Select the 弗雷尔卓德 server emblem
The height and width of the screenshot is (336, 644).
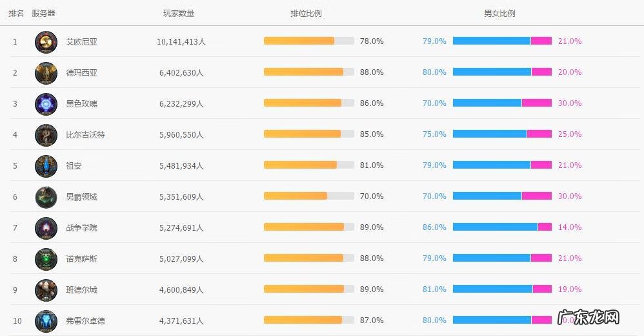click(46, 320)
